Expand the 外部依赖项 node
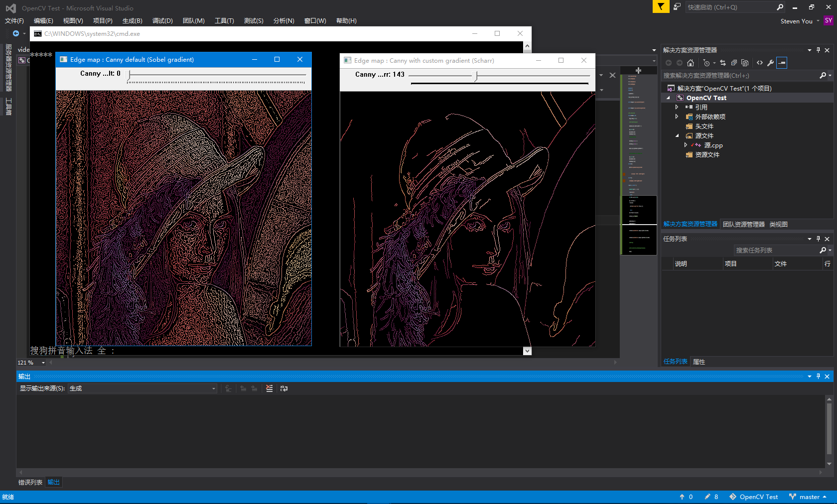 [677, 117]
